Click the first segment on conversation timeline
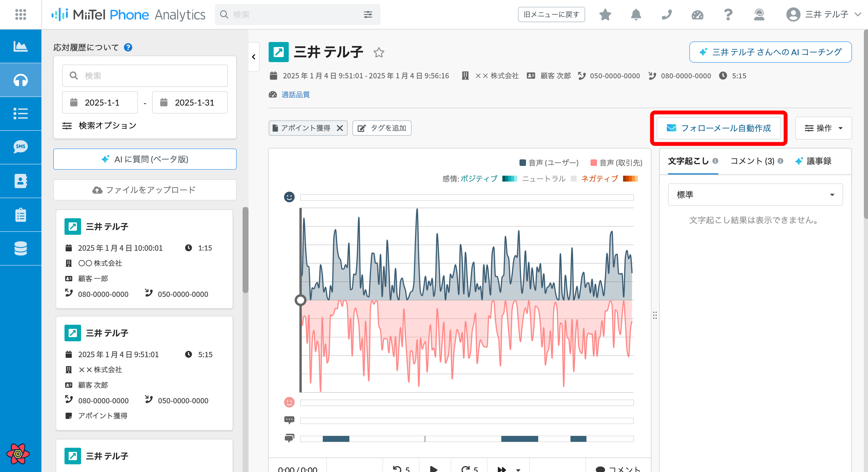Image resolution: width=868 pixels, height=472 pixels. [x=336, y=439]
